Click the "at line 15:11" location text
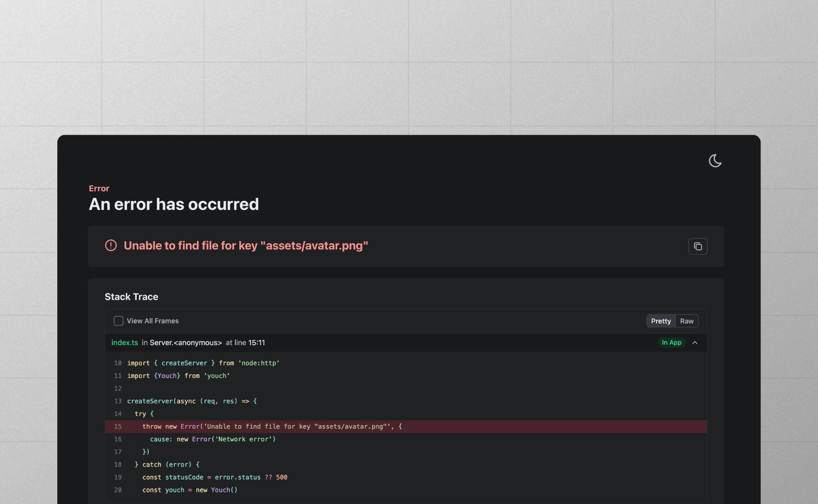Screen dimensions: 818x504 (x=245, y=343)
